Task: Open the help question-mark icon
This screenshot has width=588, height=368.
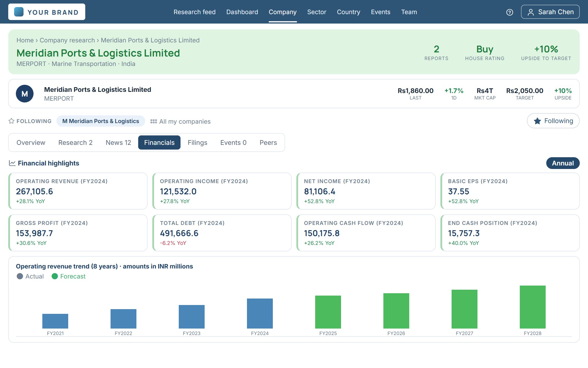Action: 510,12
